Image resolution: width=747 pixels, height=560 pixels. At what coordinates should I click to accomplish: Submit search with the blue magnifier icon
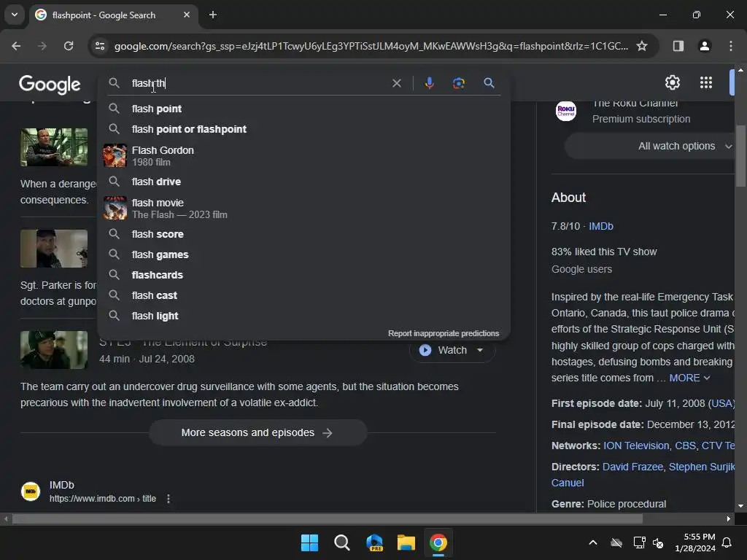[x=489, y=83]
